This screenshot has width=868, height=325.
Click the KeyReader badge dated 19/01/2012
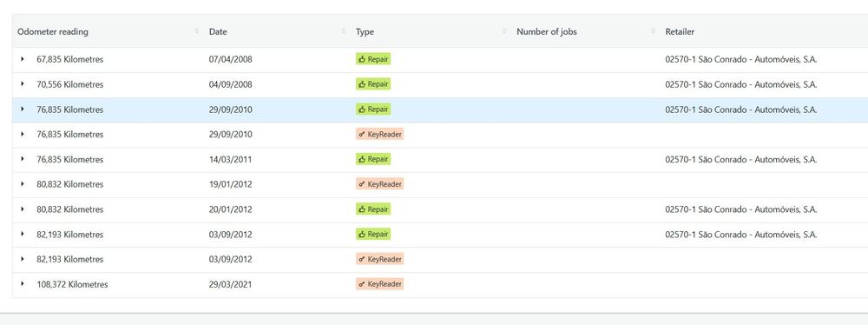(x=380, y=184)
